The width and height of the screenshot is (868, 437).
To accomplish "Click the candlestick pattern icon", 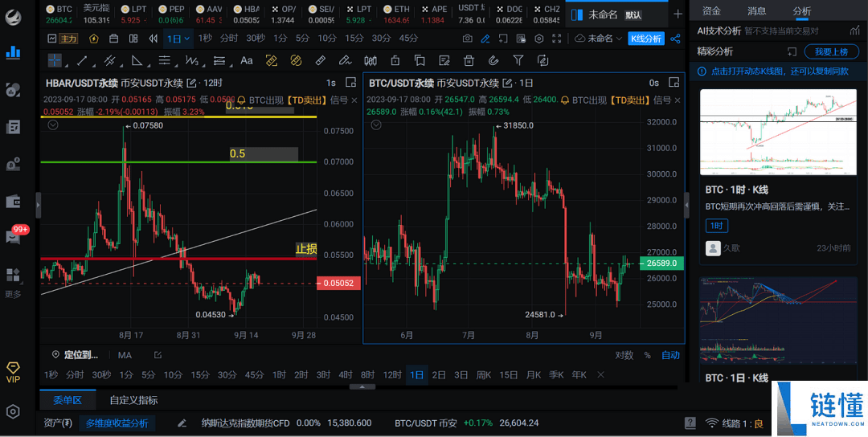I will (x=371, y=60).
